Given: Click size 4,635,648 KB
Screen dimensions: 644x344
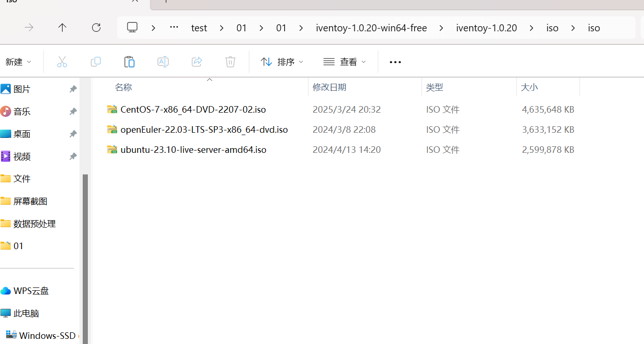Looking at the screenshot, I should (x=548, y=109).
